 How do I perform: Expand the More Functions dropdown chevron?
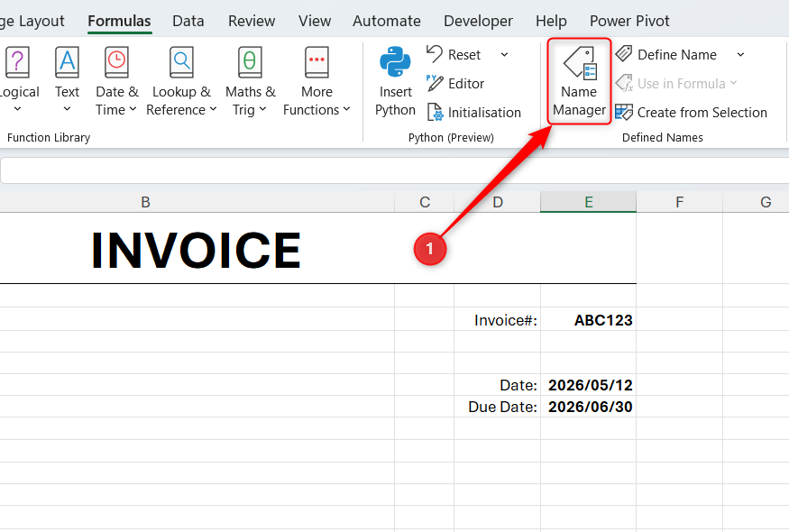point(346,109)
